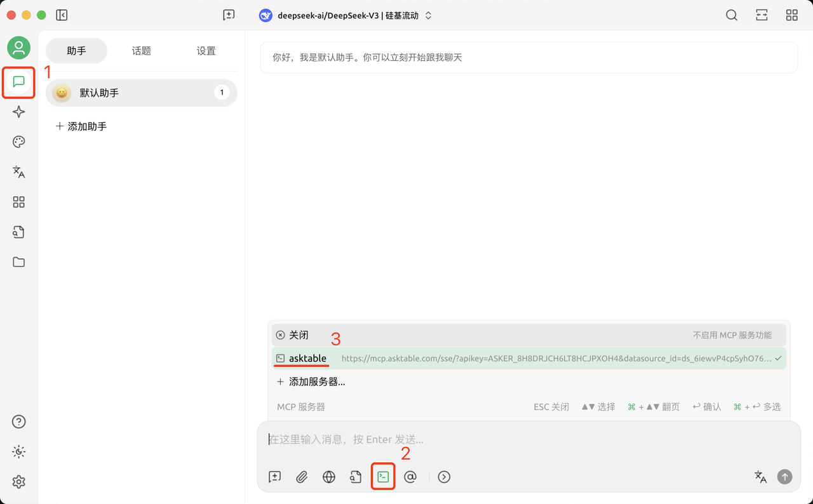Image resolution: width=813 pixels, height=504 pixels.
Task: Switch to the 话题 tab
Action: pyautogui.click(x=142, y=51)
